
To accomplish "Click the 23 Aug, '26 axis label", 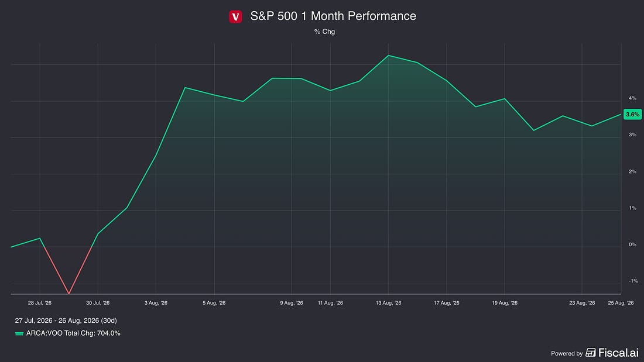I will point(582,303).
